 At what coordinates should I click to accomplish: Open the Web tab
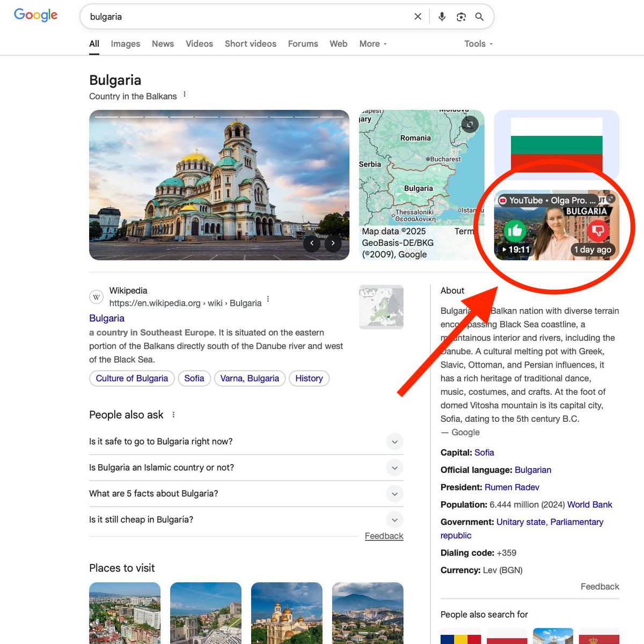click(x=339, y=44)
